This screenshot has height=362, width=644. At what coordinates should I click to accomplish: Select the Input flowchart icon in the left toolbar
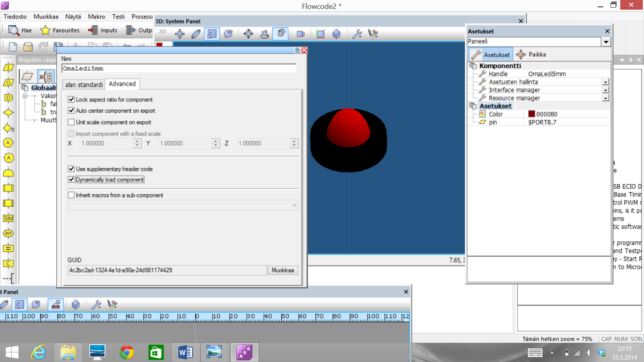click(8, 68)
